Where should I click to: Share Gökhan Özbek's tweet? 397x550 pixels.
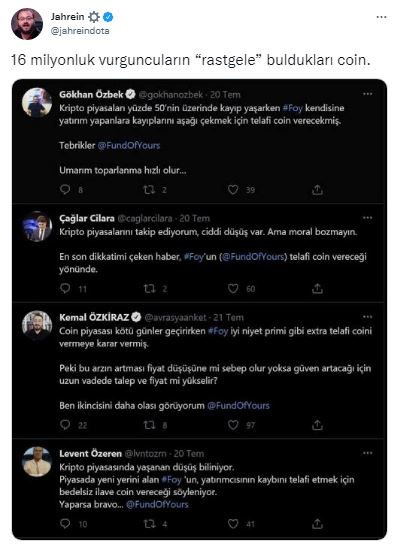(x=317, y=190)
